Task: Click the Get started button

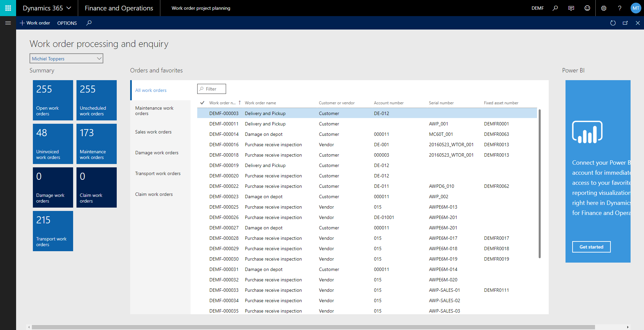Action: pyautogui.click(x=591, y=247)
